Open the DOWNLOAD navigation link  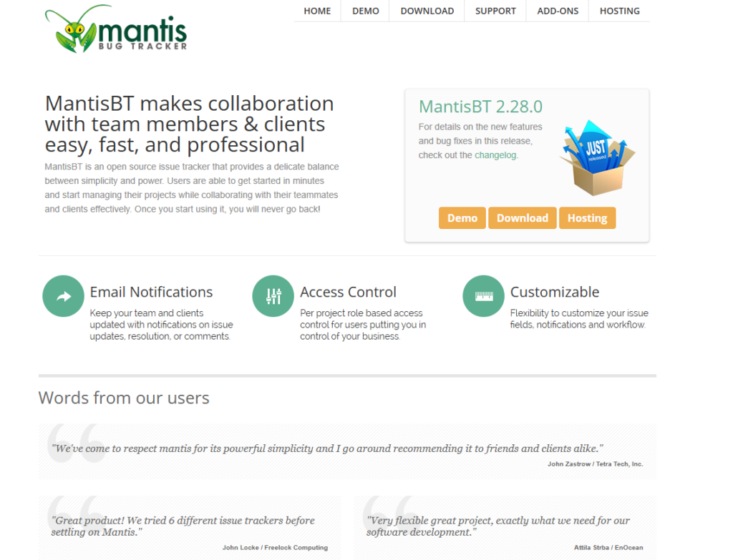(427, 11)
